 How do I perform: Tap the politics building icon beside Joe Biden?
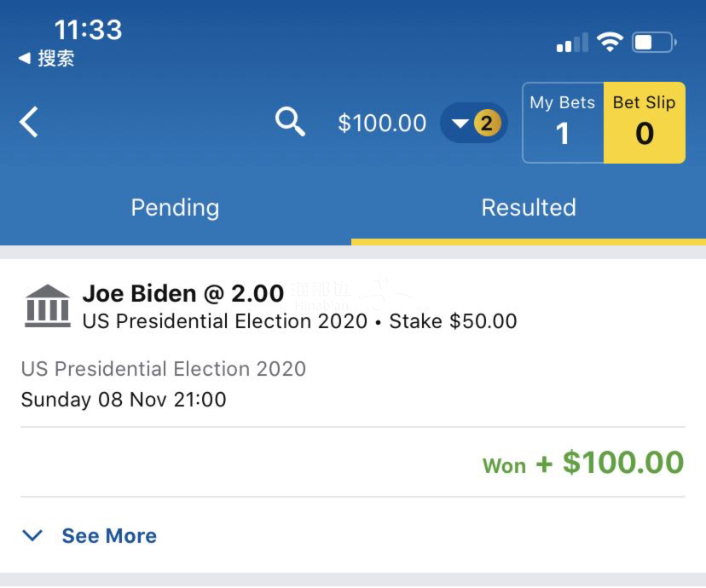tap(47, 306)
